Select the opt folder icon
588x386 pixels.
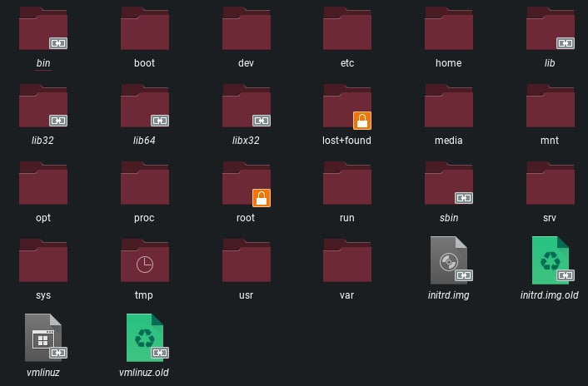coord(43,183)
